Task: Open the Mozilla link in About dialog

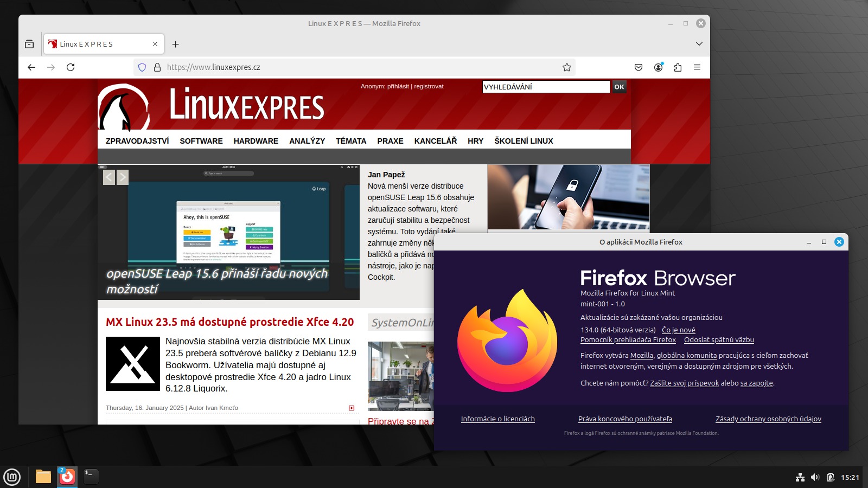Action: 642,356
